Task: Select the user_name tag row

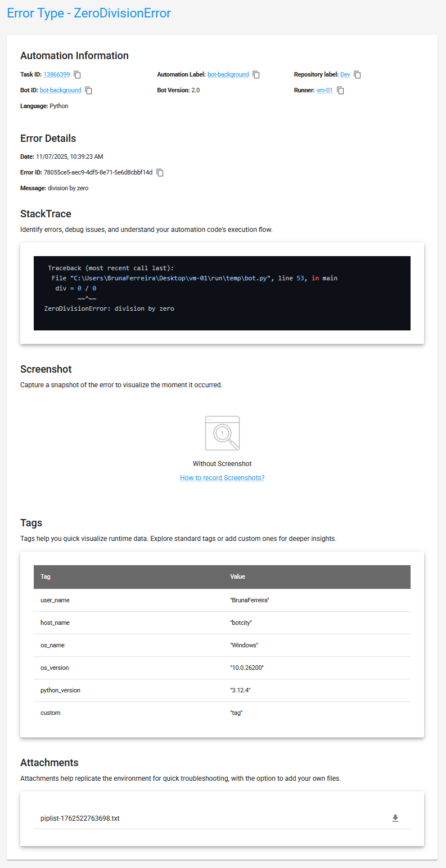Action: pos(222,600)
